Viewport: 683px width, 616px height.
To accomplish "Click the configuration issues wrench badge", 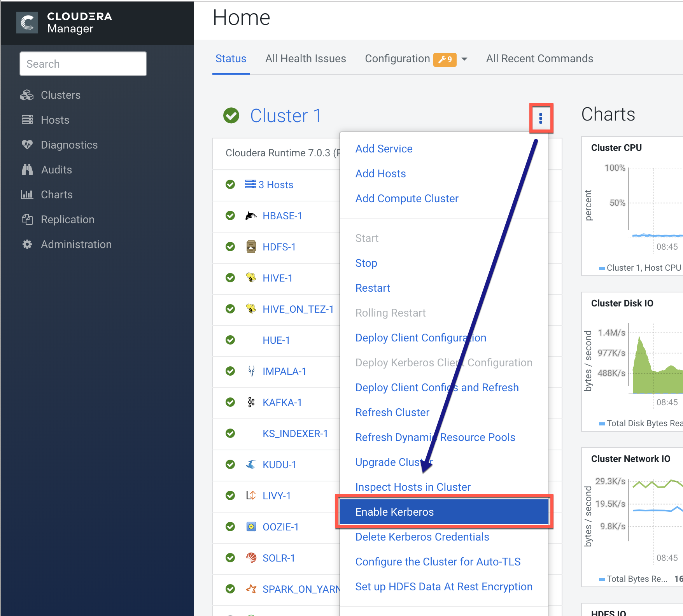I will (x=445, y=59).
